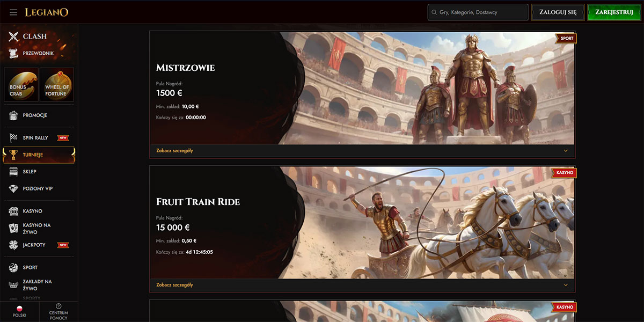Open Sklep shop icon in sidebar
Screen dimensions: 644x322
pos(13,172)
